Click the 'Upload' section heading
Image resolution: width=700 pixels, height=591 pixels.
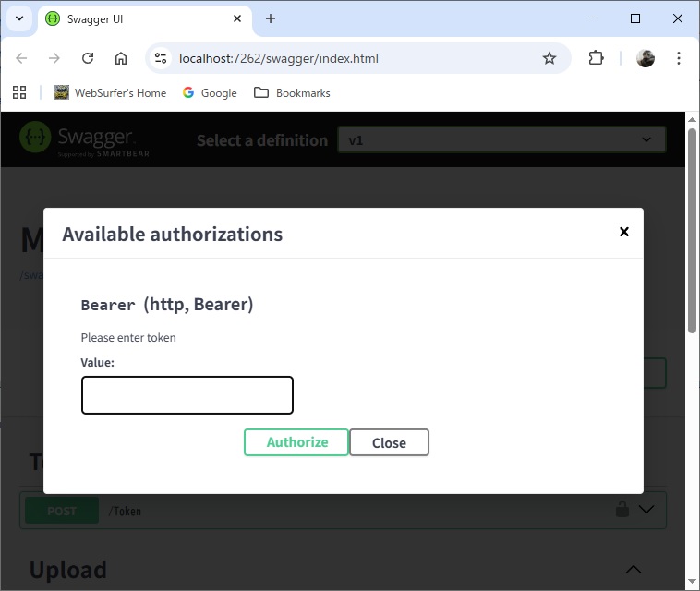[68, 570]
